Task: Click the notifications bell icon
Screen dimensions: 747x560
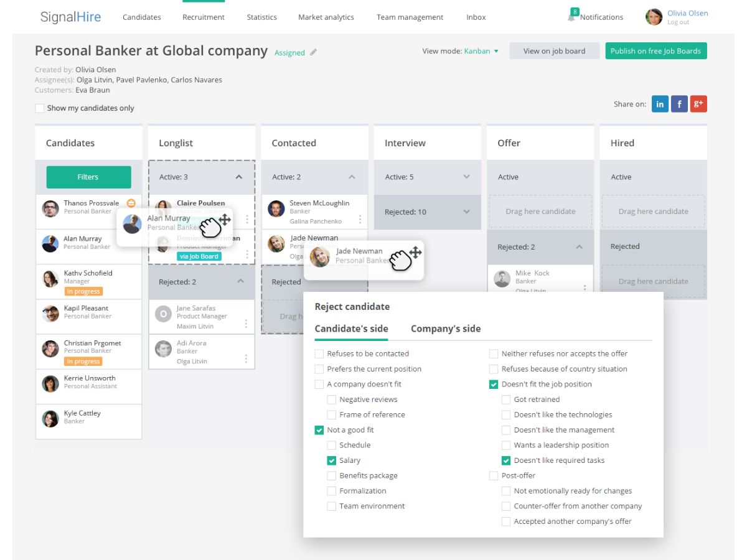Action: coord(571,16)
